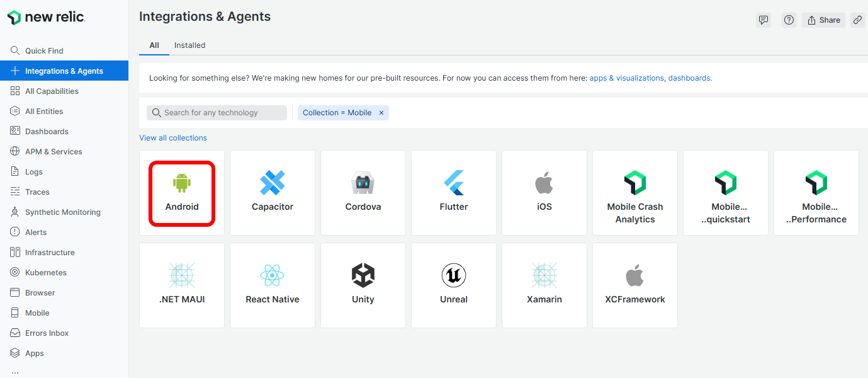Open the Mobile Crash Analytics card
This screenshot has width=868, height=378.
635,193
